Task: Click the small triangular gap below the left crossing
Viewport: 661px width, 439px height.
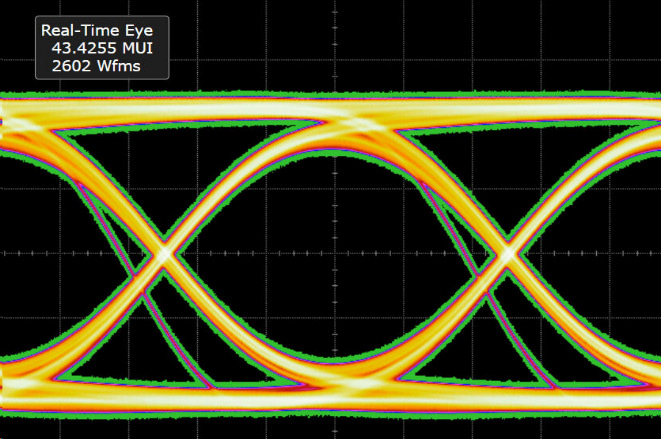Action: point(163,345)
